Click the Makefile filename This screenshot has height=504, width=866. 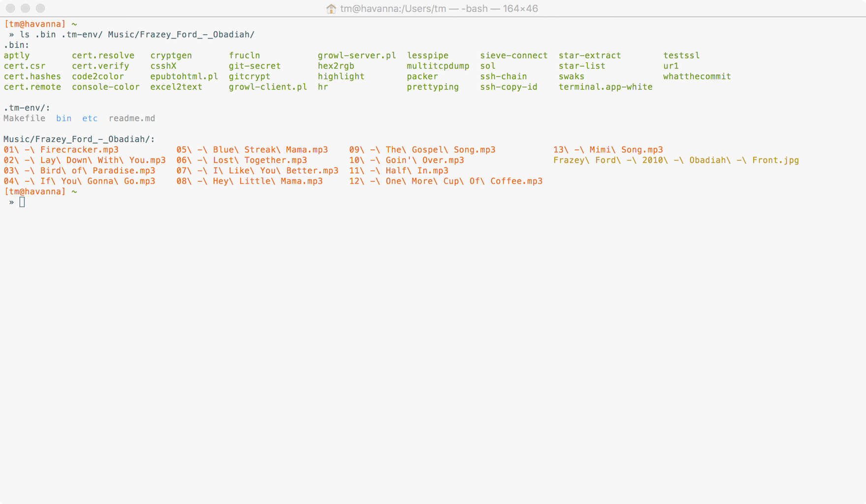[x=24, y=118]
